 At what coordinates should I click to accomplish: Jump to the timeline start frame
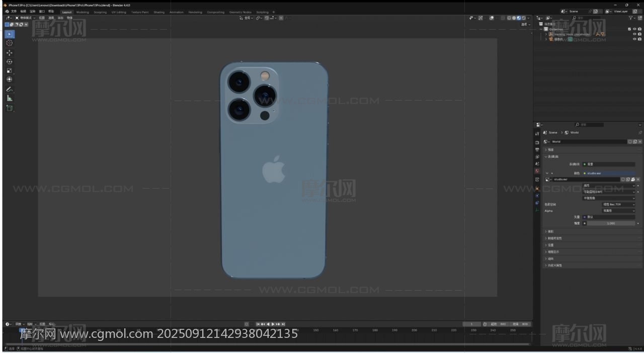coord(258,324)
